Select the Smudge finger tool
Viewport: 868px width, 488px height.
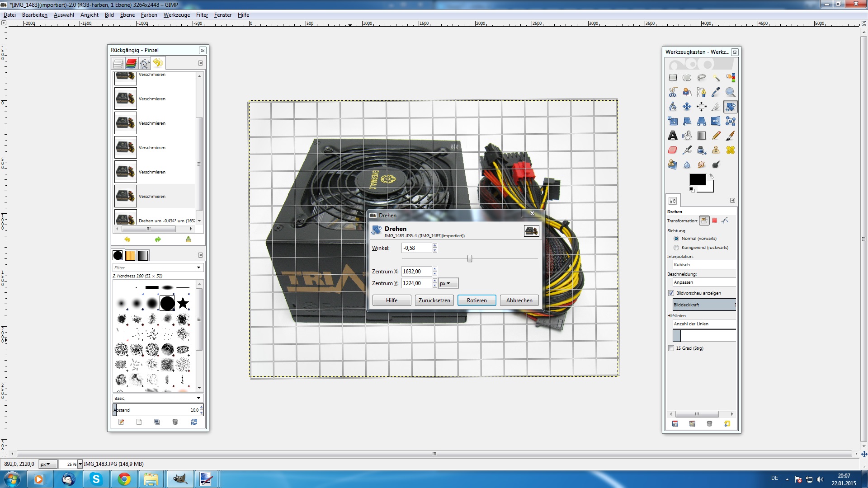coord(702,164)
